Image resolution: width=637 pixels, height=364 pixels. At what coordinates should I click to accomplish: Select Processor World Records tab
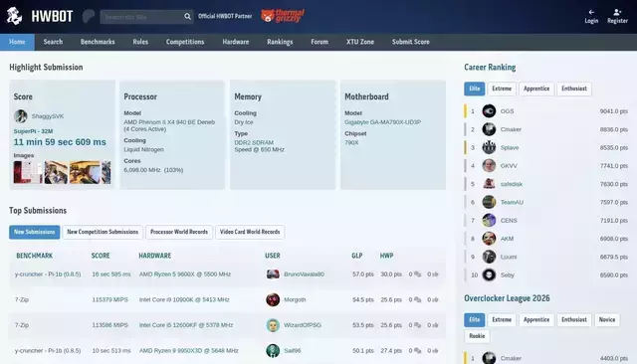pyautogui.click(x=179, y=232)
